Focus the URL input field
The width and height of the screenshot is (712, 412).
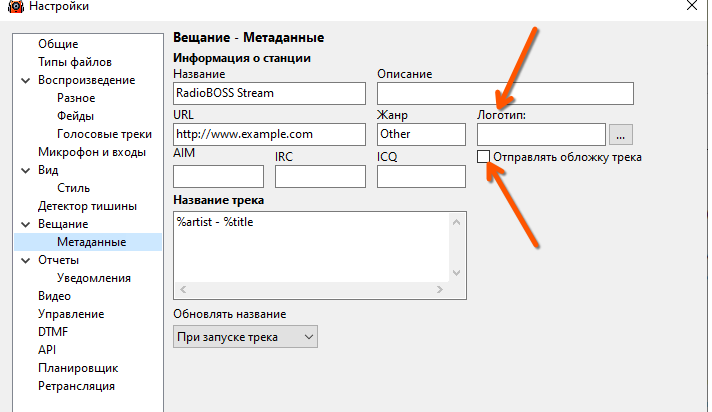[270, 134]
